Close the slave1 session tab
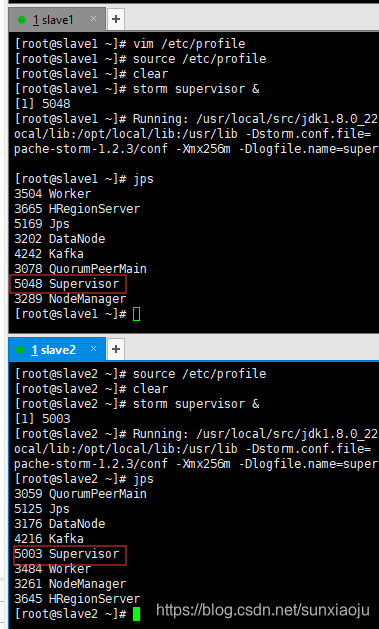This screenshot has height=629, width=379. click(x=93, y=18)
